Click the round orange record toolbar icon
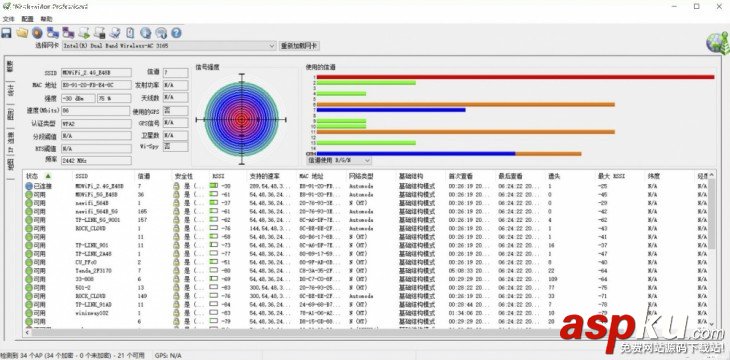This screenshot has width=730, height=360. (37, 33)
